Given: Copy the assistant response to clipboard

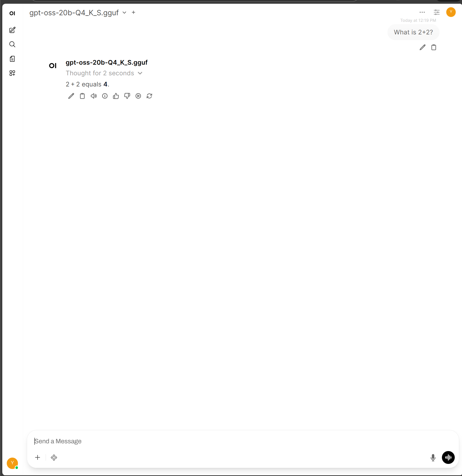Looking at the screenshot, I should [x=82, y=96].
